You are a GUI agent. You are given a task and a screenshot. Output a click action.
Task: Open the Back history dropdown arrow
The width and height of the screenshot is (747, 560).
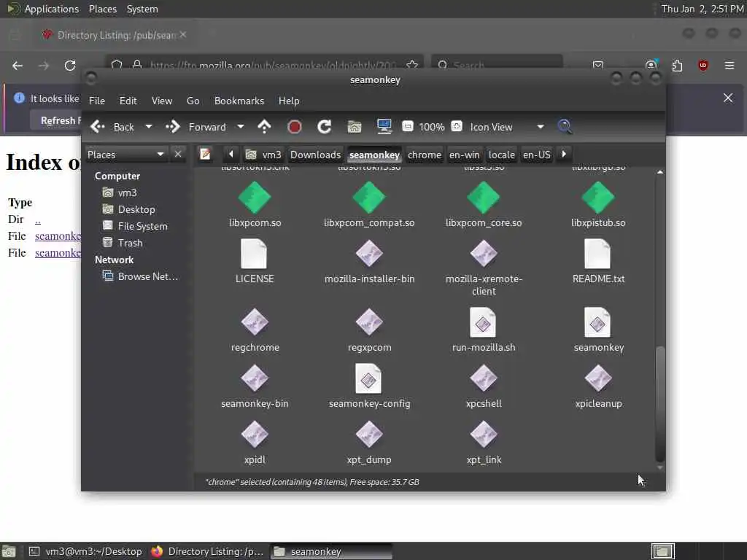pyautogui.click(x=149, y=127)
